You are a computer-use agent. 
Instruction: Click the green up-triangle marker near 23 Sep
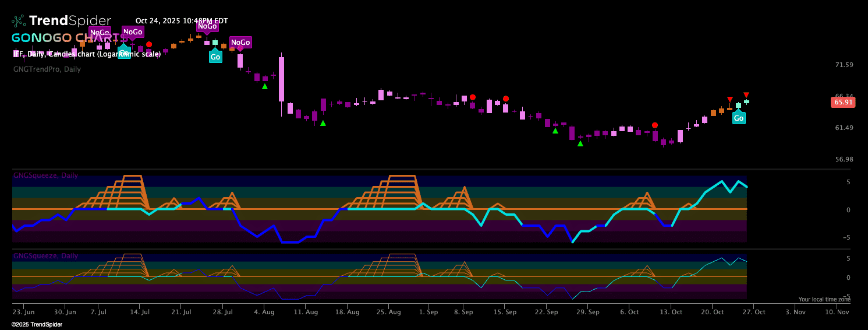click(x=555, y=131)
